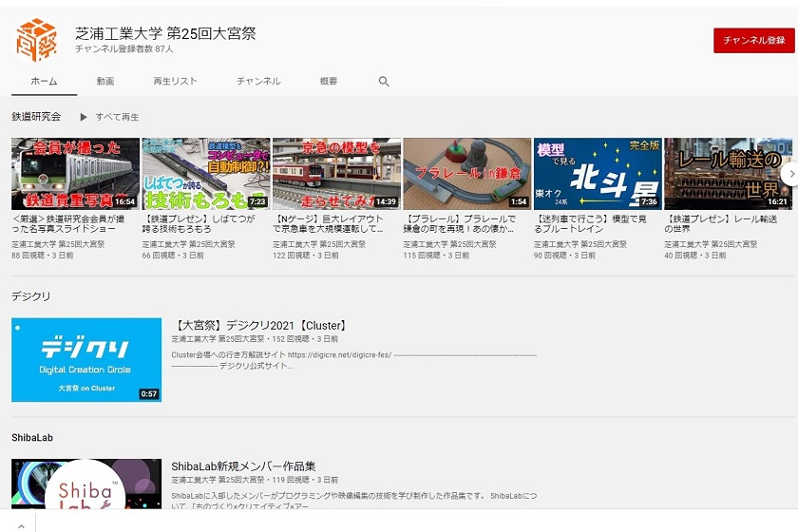Click チャンネル登録 subscribe button
Viewport: 798px width, 532px height.
point(753,40)
